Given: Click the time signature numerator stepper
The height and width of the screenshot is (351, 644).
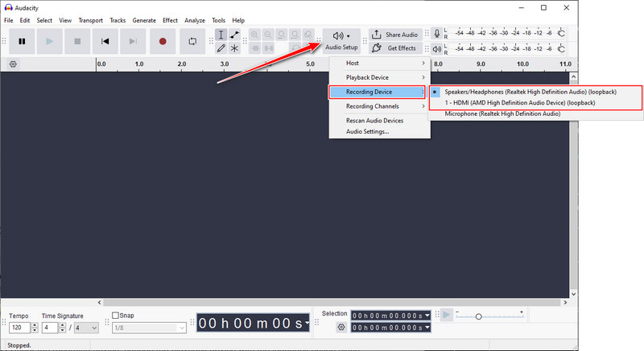Looking at the screenshot, I should click(62, 328).
